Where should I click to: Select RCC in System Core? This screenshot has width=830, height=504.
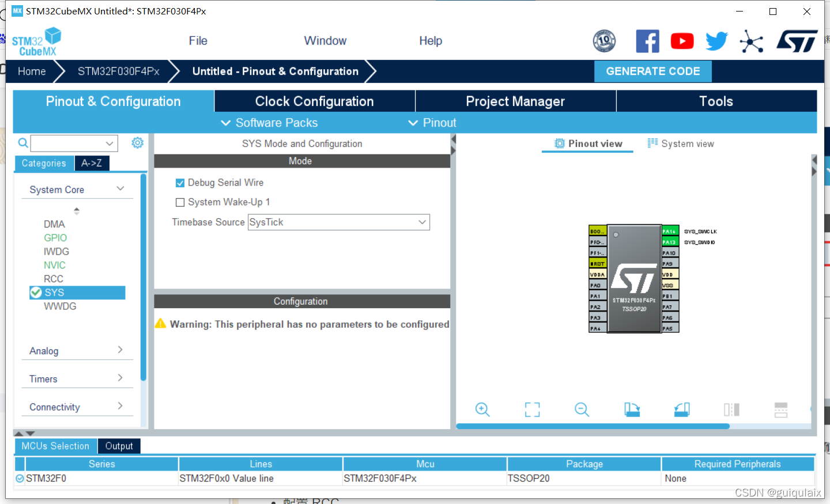[54, 279]
